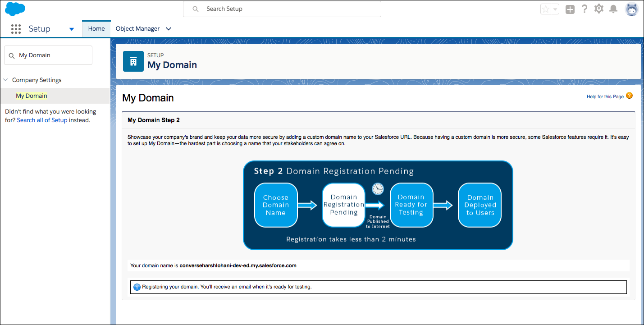Open the Setup navigation dropdown arrow
Image resolution: width=644 pixels, height=325 pixels.
(72, 29)
